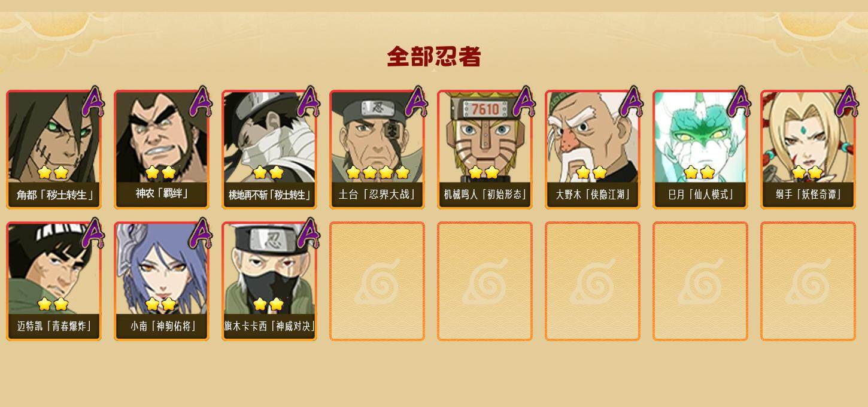Open the 神农「羁绊」ninja card

(162, 150)
